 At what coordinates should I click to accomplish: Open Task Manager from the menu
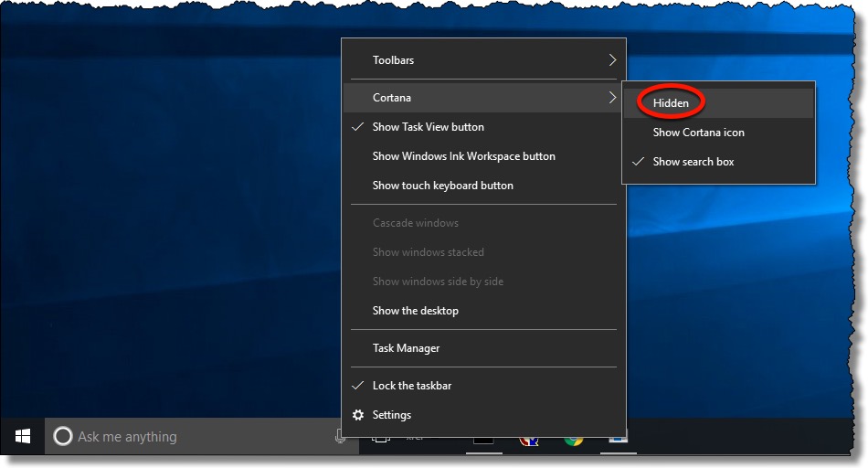point(484,348)
